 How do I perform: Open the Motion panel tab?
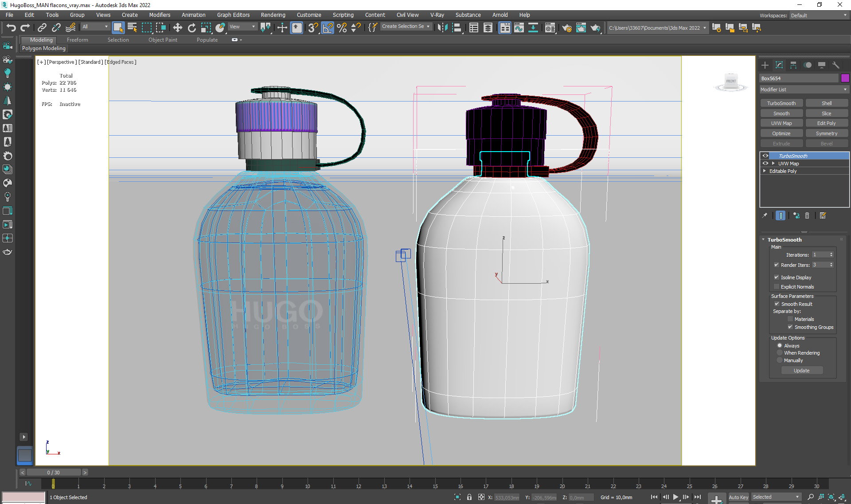(x=808, y=65)
